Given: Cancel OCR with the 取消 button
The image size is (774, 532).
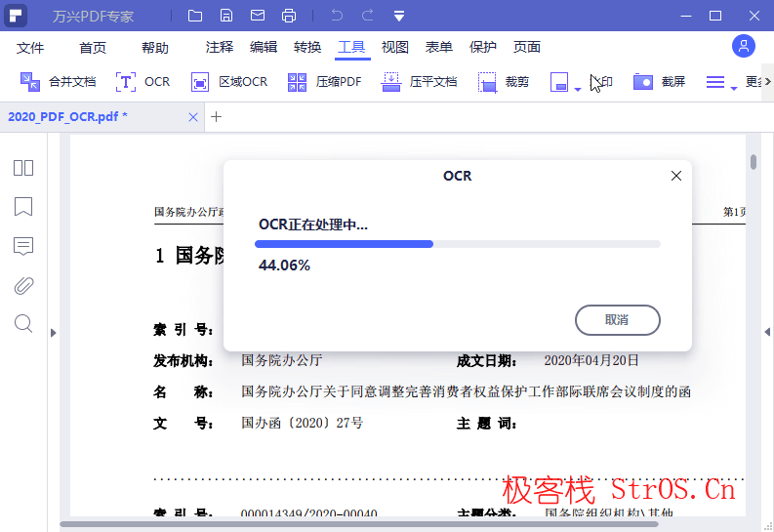Looking at the screenshot, I should (x=618, y=320).
